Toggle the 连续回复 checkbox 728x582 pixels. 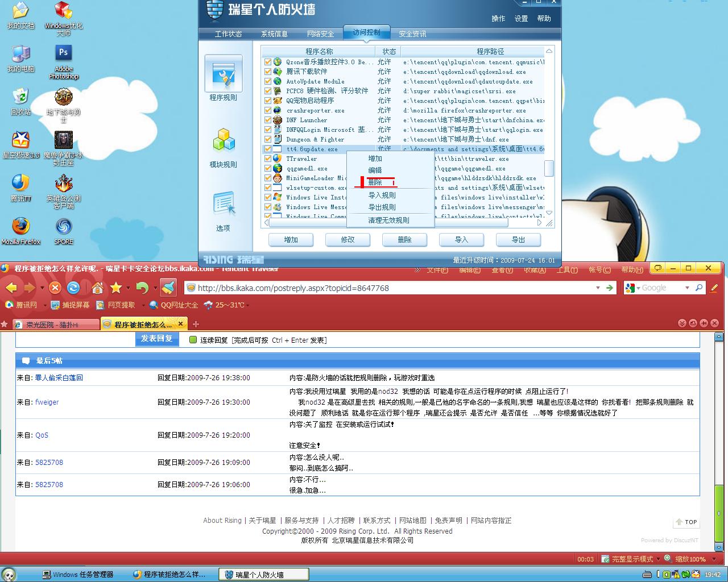click(193, 340)
